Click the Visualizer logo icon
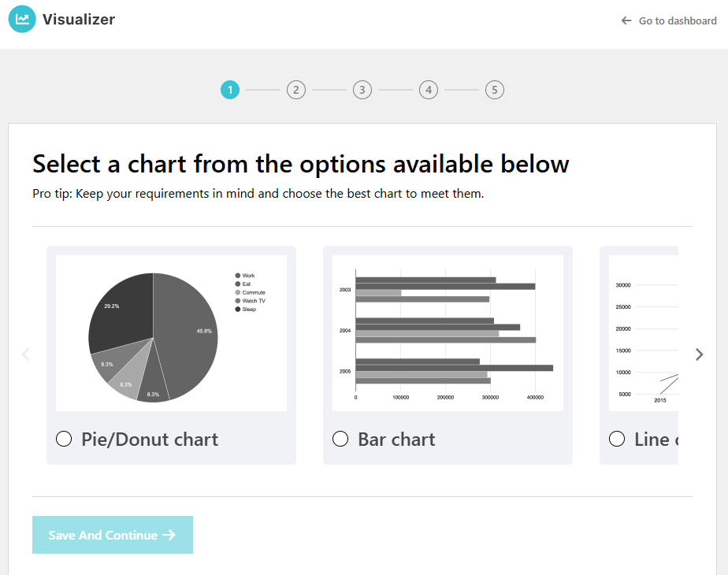728x575 pixels. pos(22,20)
